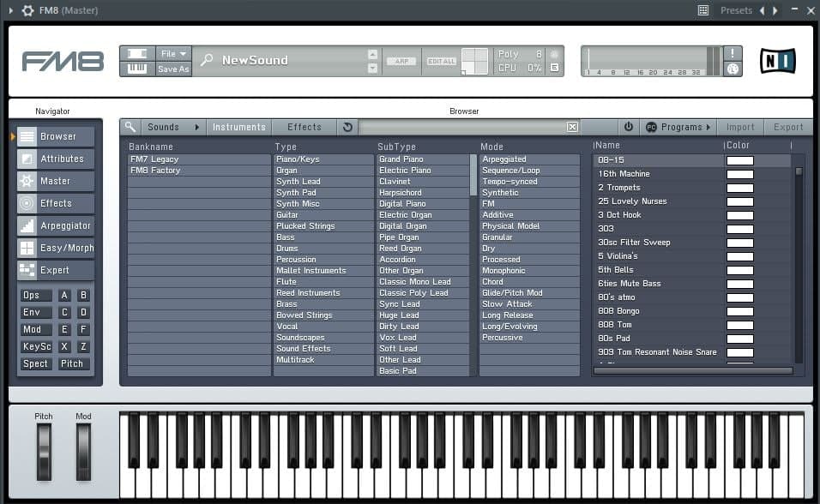This screenshot has height=504, width=820.
Task: Clear the search field with X icon
Action: point(573,127)
